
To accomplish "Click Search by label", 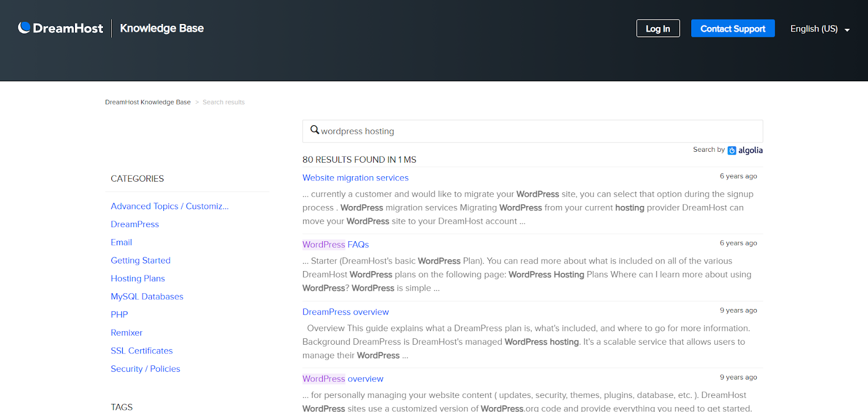I will (x=709, y=150).
